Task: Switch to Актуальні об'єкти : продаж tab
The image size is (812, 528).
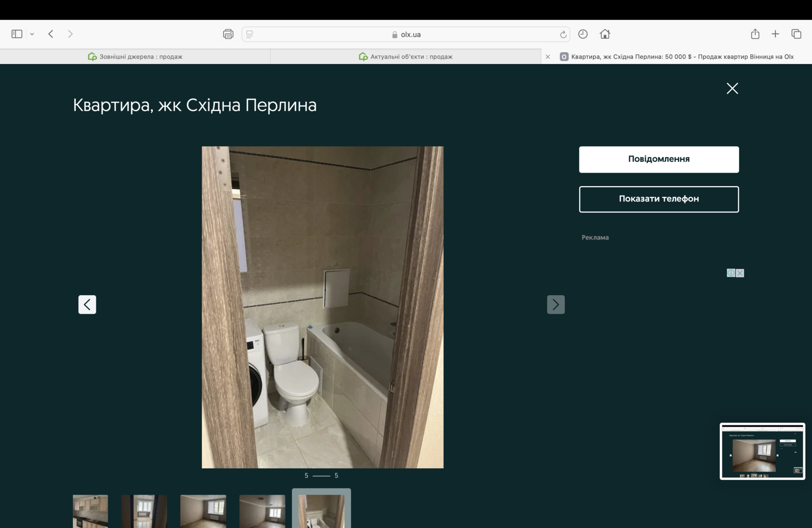Action: [x=406, y=57]
